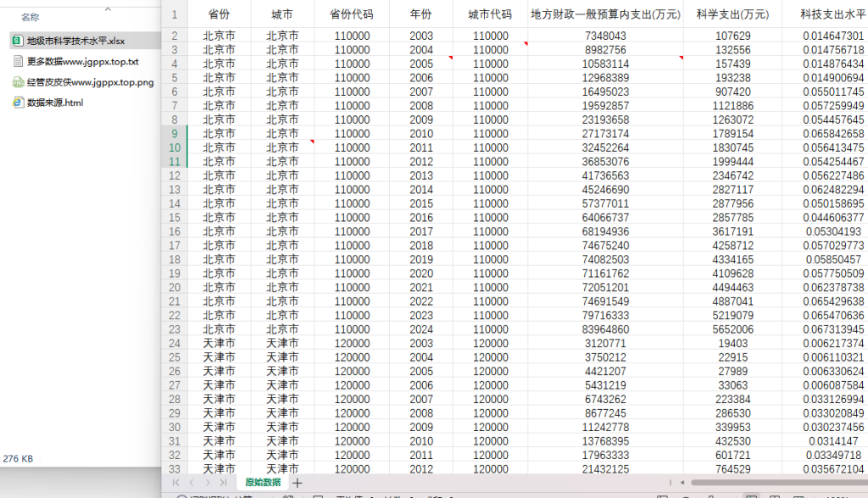Screen dimensions: 868x498
Task: Jump to the first sheet with the navigation arrow
Action: tap(176, 483)
